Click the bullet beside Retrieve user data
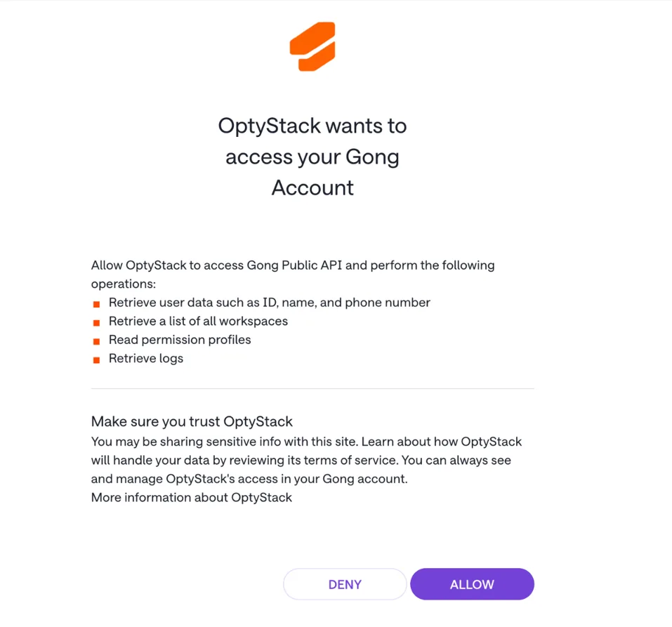Screen dimensions: 672x627 click(x=96, y=304)
